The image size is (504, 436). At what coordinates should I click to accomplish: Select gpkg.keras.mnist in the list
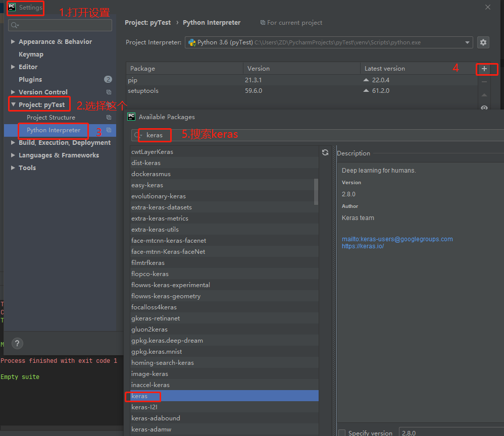pyautogui.click(x=224, y=352)
